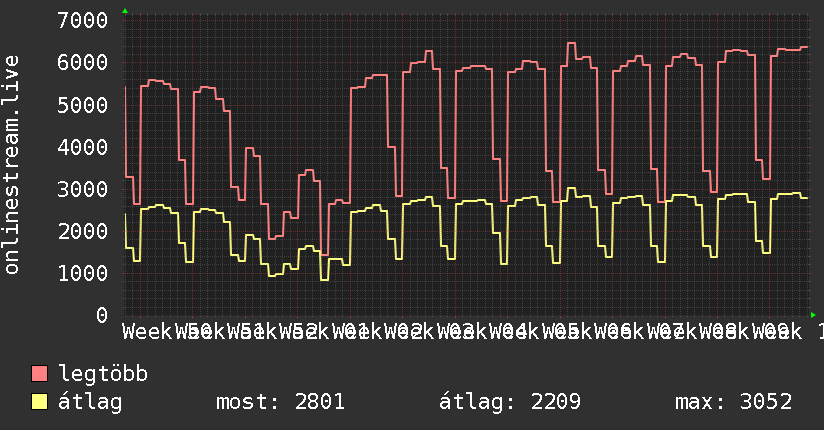Click the 2000 y-axis label
This screenshot has width=824, height=430.
(x=83, y=231)
